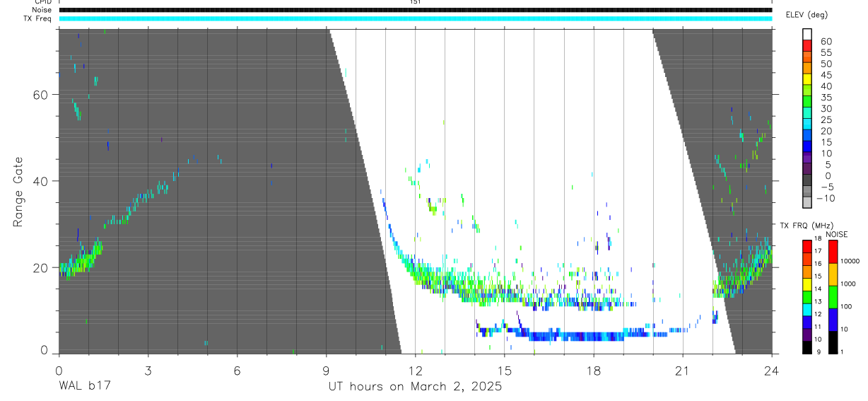The height and width of the screenshot is (401, 868).
Task: Click the '11' label on the TX FRQ colorbar
Action: (x=818, y=327)
